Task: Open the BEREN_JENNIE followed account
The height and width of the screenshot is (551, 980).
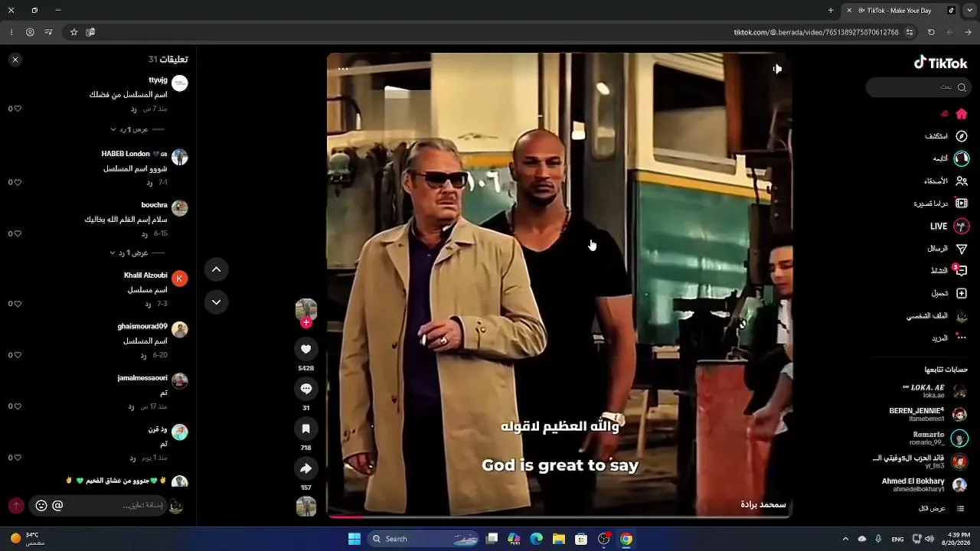Action: 928,414
